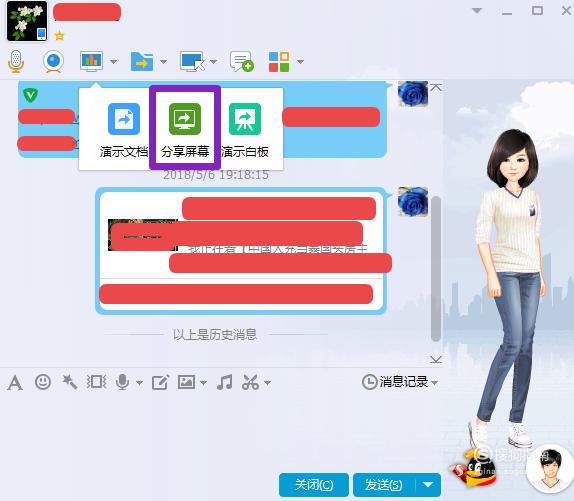The width and height of the screenshot is (574, 501).
Task: Click the 关闭(C) button
Action: pos(314,485)
